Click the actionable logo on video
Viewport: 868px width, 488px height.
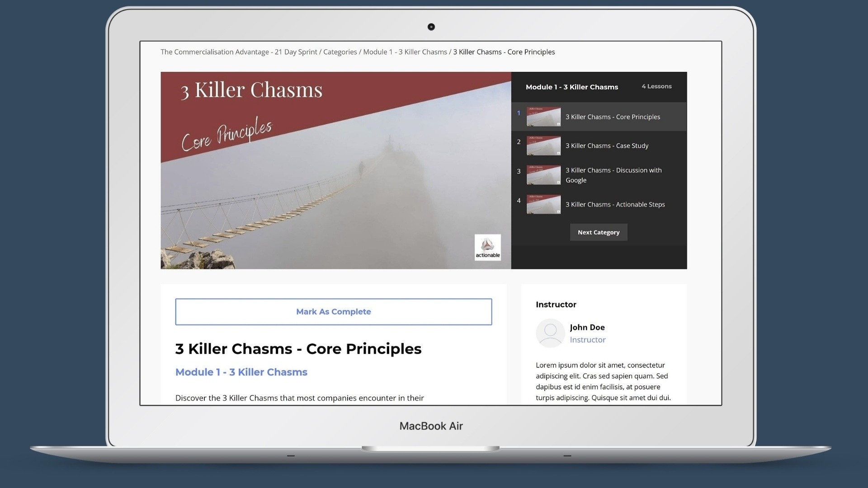[487, 247]
